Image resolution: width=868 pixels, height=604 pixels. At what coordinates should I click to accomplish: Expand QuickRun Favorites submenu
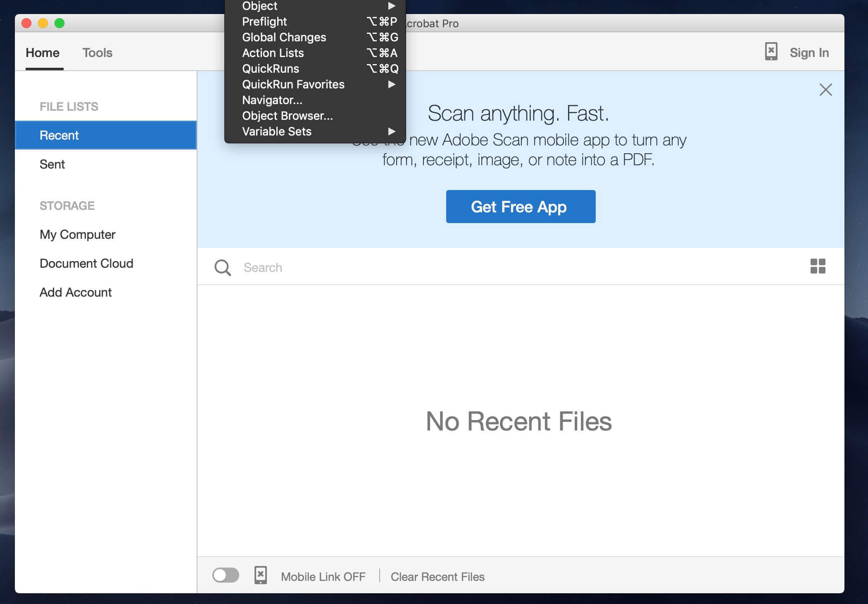pos(315,84)
